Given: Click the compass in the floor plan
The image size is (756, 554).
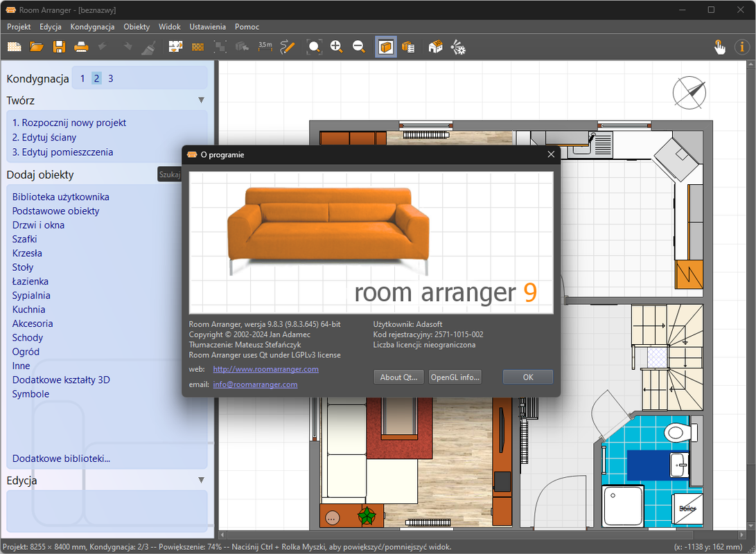Looking at the screenshot, I should pos(689,92).
